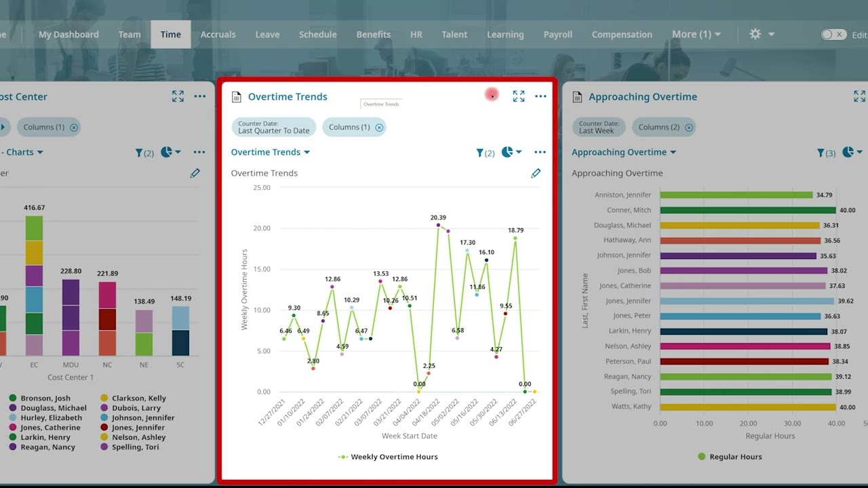Click the 20.39 data point
Screen dimensions: 868x488
(x=438, y=225)
